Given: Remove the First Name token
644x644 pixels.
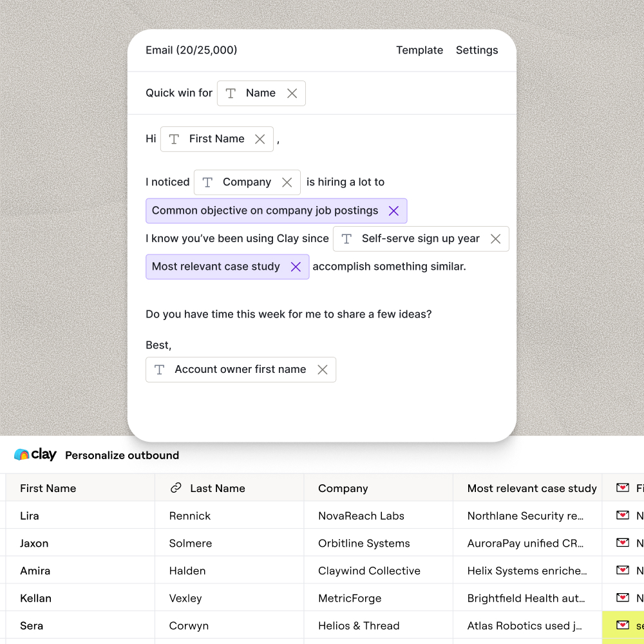Looking at the screenshot, I should tap(260, 139).
